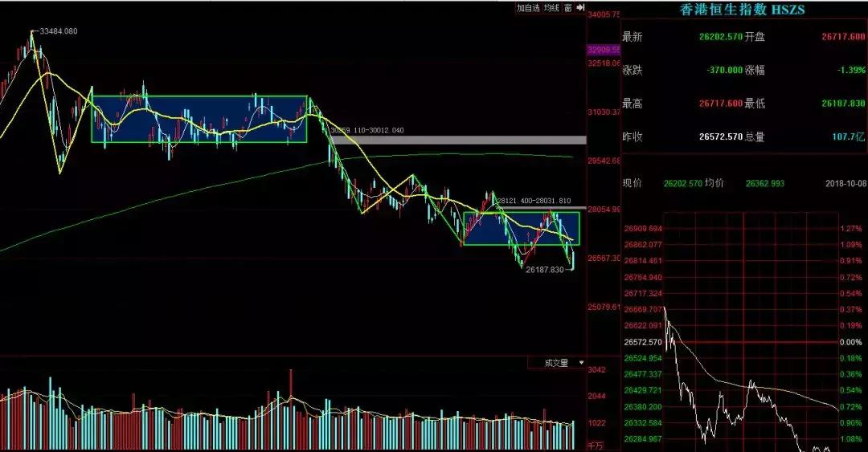Select the lower-right blue consolidation box

point(521,228)
